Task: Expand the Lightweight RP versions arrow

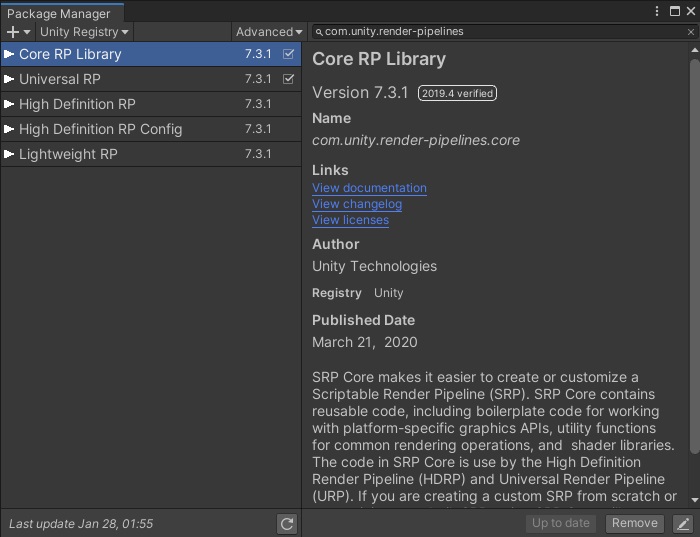Action: tap(9, 154)
